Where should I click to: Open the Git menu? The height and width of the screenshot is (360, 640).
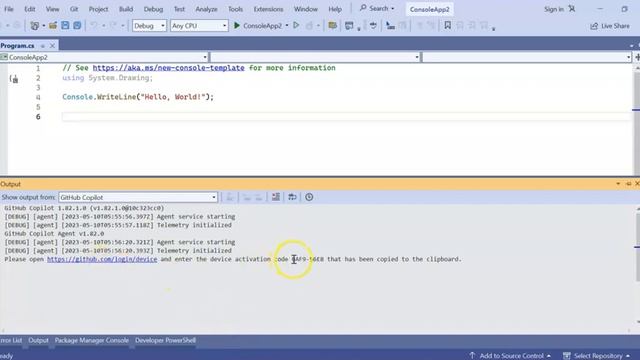(74, 9)
